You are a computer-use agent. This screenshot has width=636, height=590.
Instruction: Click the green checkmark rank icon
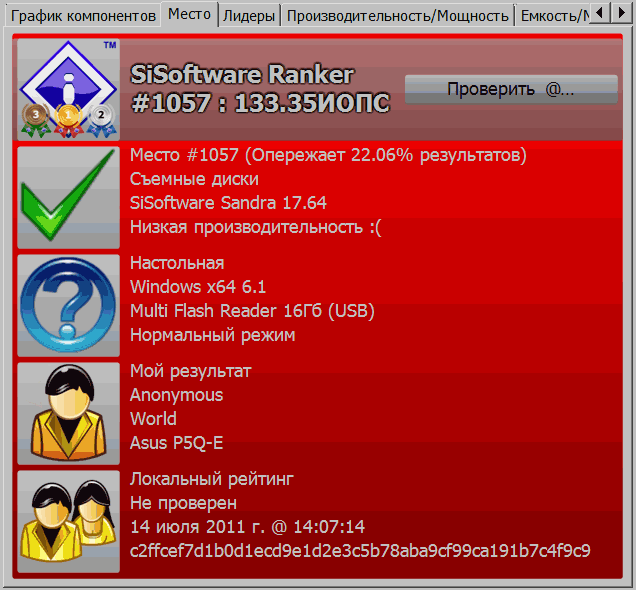[68, 197]
